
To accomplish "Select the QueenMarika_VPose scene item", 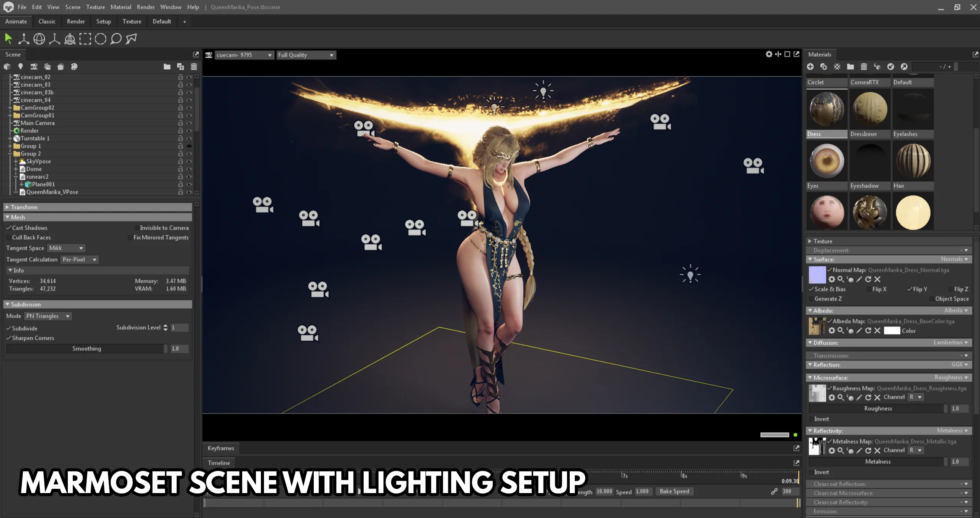I will pos(52,192).
